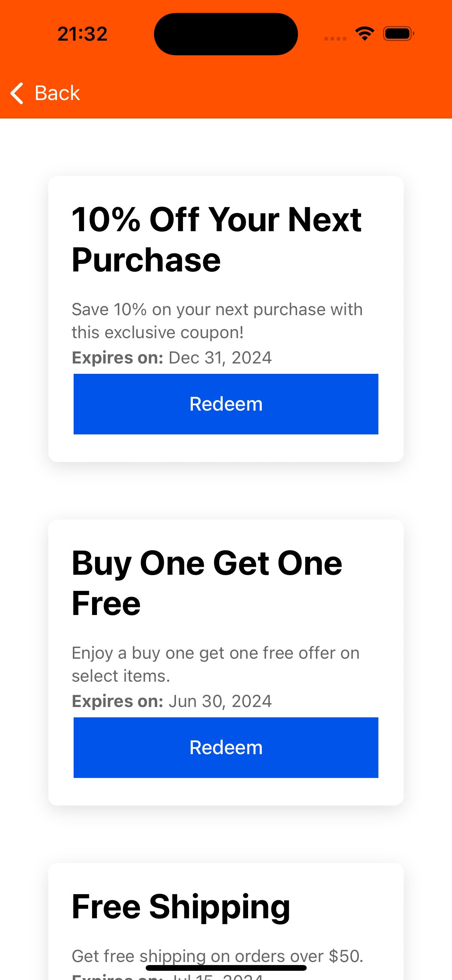This screenshot has height=980, width=452.
Task: Tap the battery status icon
Action: 398,34
